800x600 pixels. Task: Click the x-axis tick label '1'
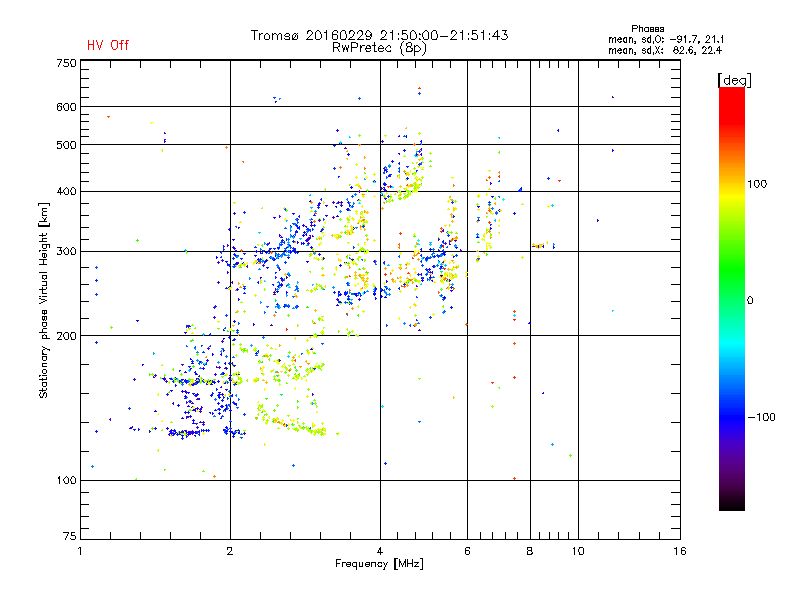[80, 551]
